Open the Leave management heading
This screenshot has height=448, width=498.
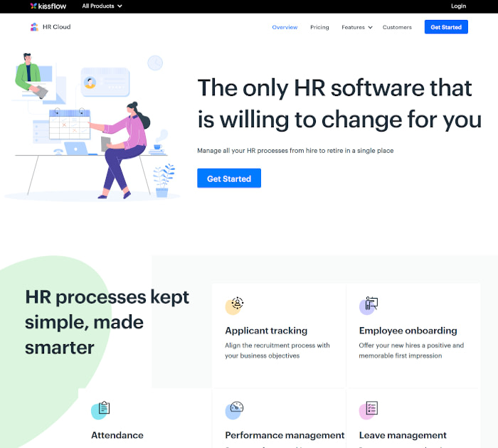(x=403, y=435)
